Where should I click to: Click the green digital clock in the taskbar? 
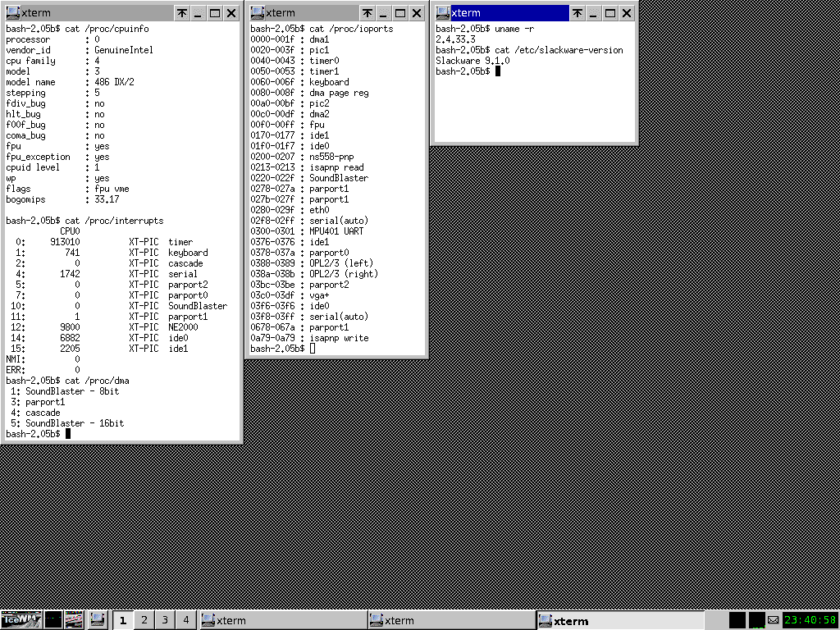[x=810, y=620]
